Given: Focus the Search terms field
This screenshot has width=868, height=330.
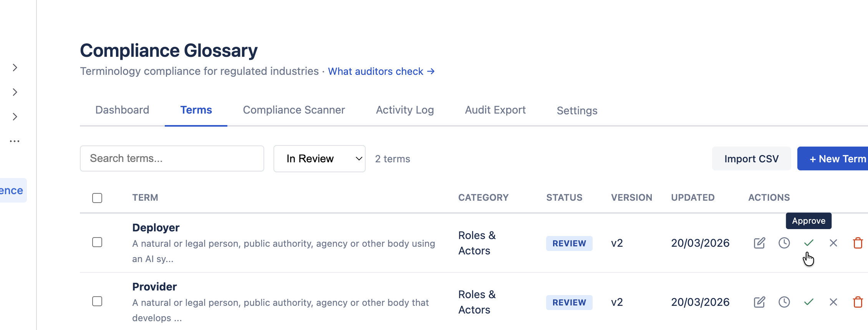Looking at the screenshot, I should coord(172,158).
